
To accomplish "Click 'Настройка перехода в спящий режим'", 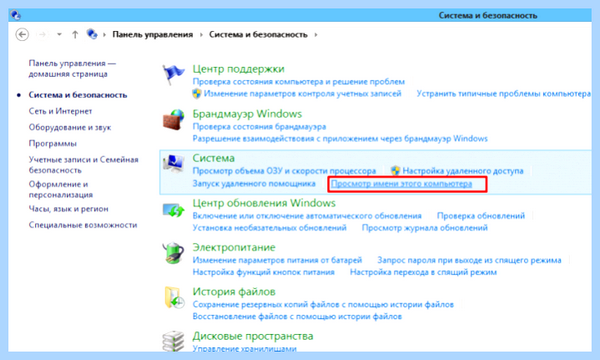I will [x=423, y=272].
